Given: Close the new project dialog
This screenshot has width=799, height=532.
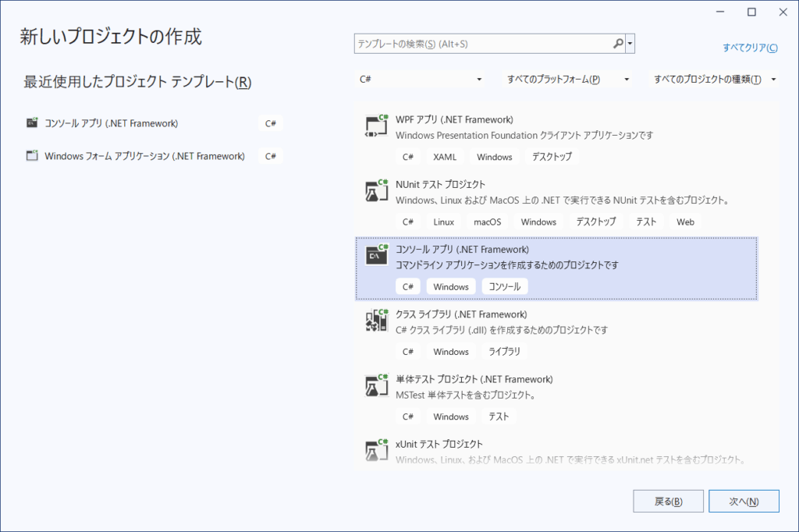Looking at the screenshot, I should point(783,12).
